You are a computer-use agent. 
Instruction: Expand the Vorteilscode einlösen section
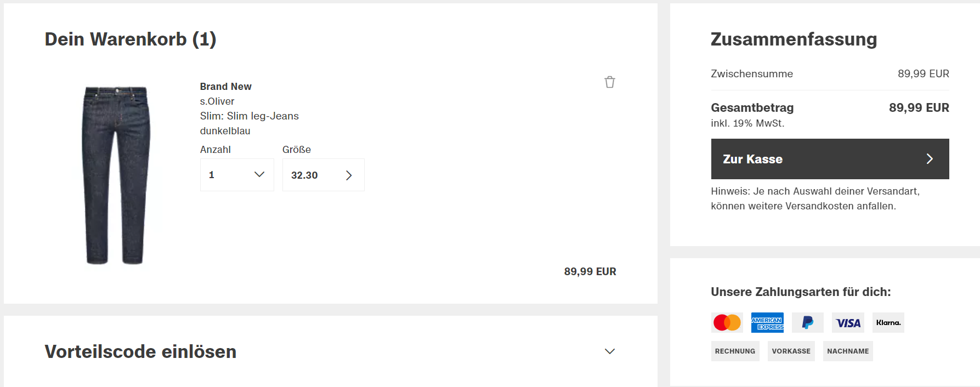(x=330, y=351)
